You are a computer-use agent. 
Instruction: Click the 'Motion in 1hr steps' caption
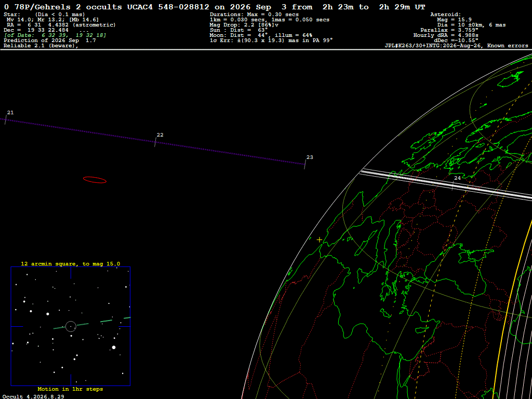pos(70,389)
